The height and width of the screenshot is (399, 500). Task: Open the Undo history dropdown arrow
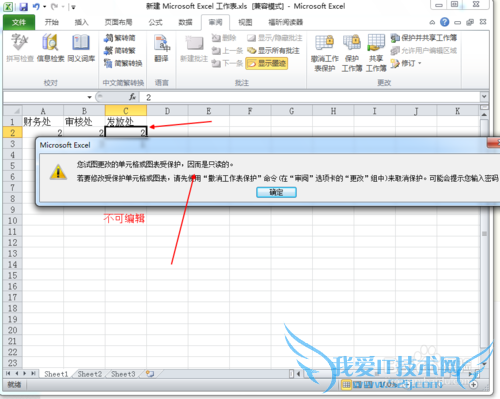[44, 6]
